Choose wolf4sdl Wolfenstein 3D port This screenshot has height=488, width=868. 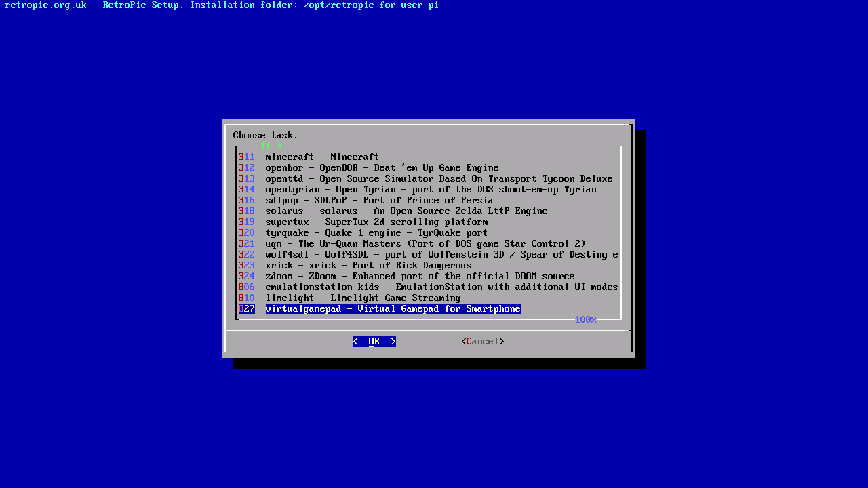point(441,255)
